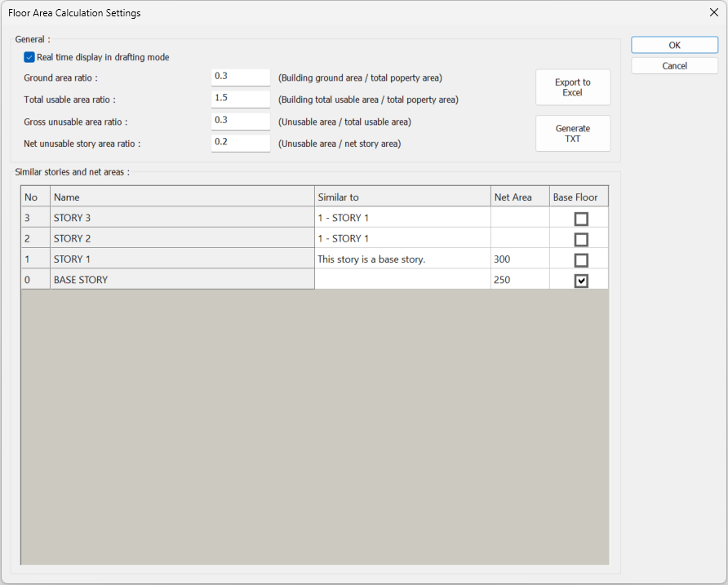The height and width of the screenshot is (585, 728).
Task: Open Similar to cell for STORY 2
Action: coord(402,238)
